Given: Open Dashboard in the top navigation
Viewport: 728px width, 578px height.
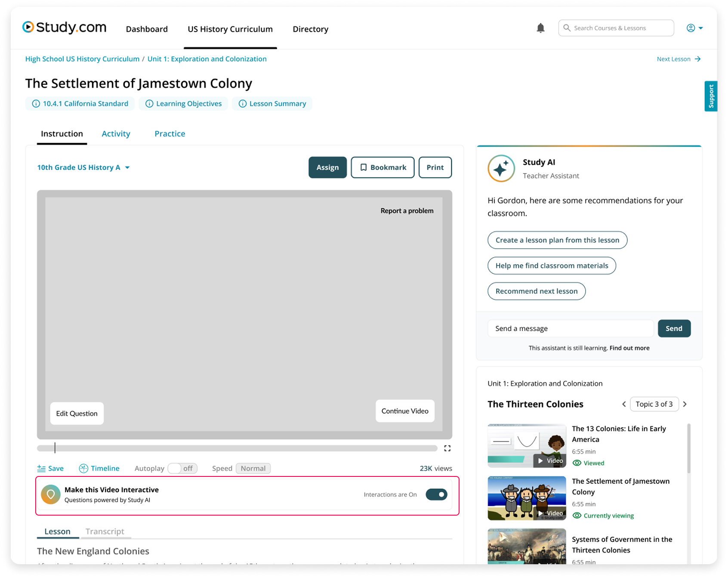Looking at the screenshot, I should click(147, 29).
